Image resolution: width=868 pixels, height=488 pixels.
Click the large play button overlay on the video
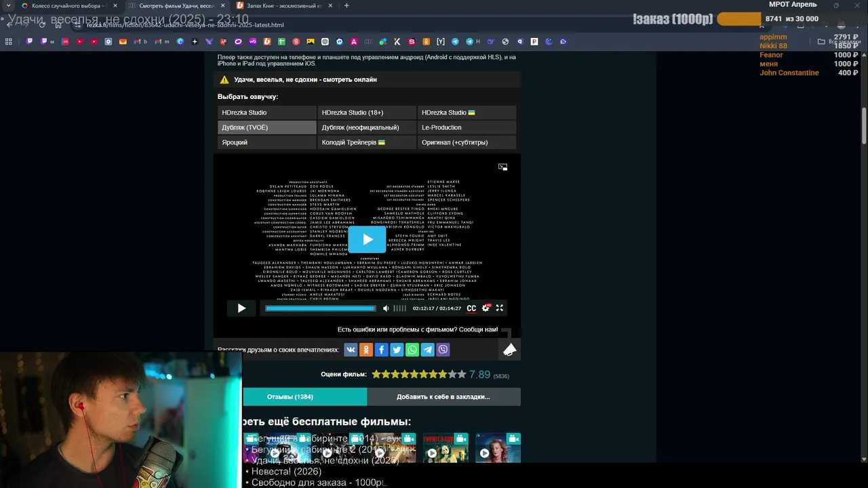(367, 239)
